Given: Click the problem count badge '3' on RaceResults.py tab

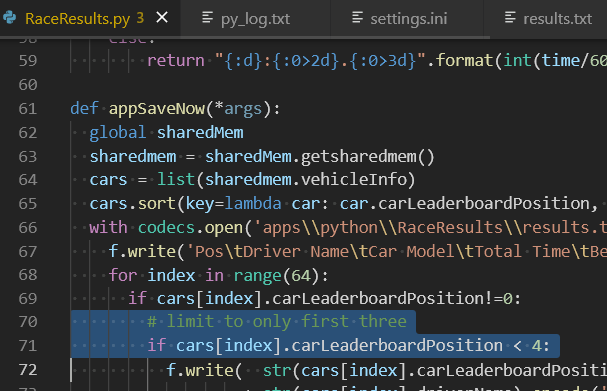Looking at the screenshot, I should pos(140,18).
